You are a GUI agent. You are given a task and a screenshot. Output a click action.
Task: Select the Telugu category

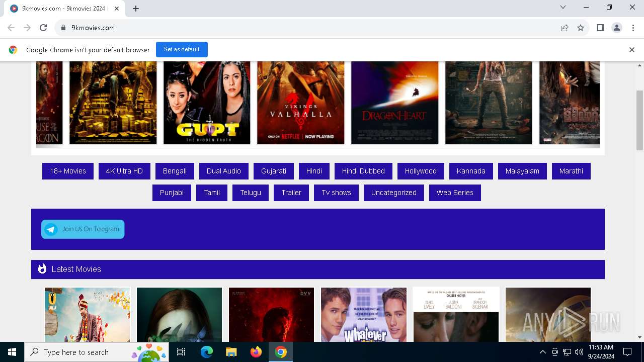pyautogui.click(x=251, y=193)
